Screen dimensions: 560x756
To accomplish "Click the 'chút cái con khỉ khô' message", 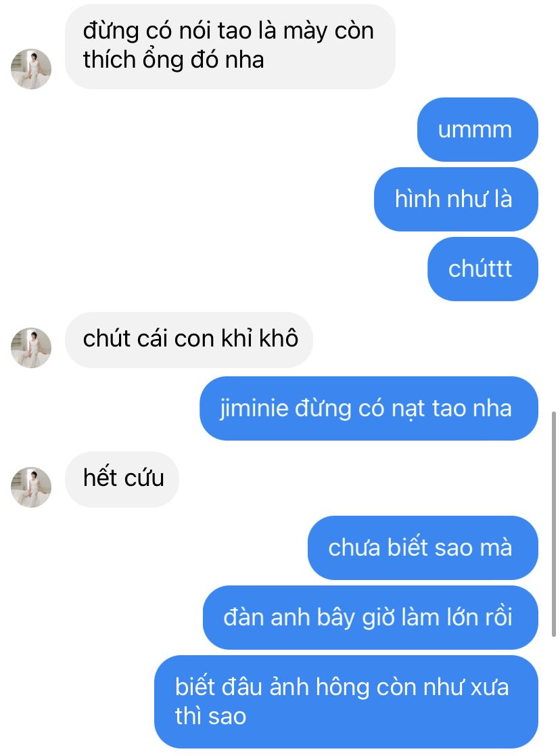I will (189, 340).
